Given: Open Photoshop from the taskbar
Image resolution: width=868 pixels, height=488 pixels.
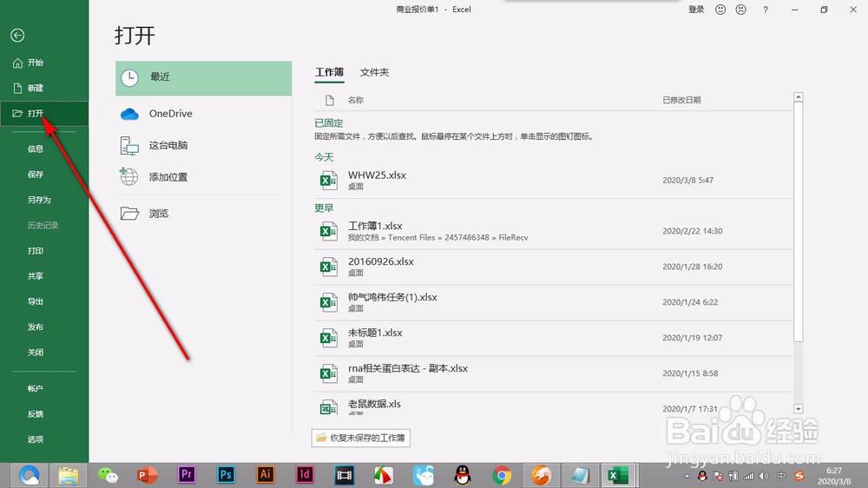Looking at the screenshot, I should click(226, 475).
